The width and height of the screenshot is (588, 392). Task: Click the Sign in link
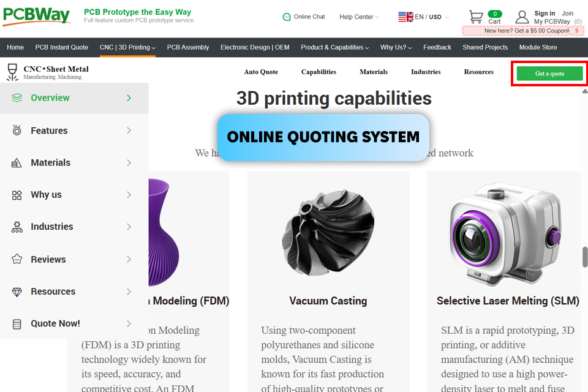545,13
